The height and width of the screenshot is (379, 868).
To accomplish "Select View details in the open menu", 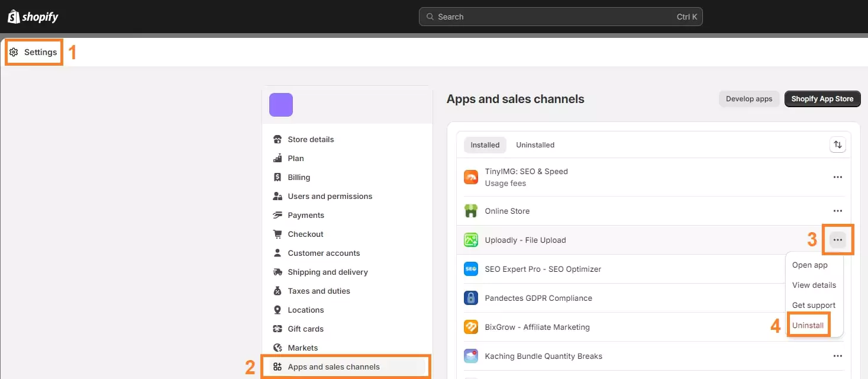I will [x=814, y=285].
